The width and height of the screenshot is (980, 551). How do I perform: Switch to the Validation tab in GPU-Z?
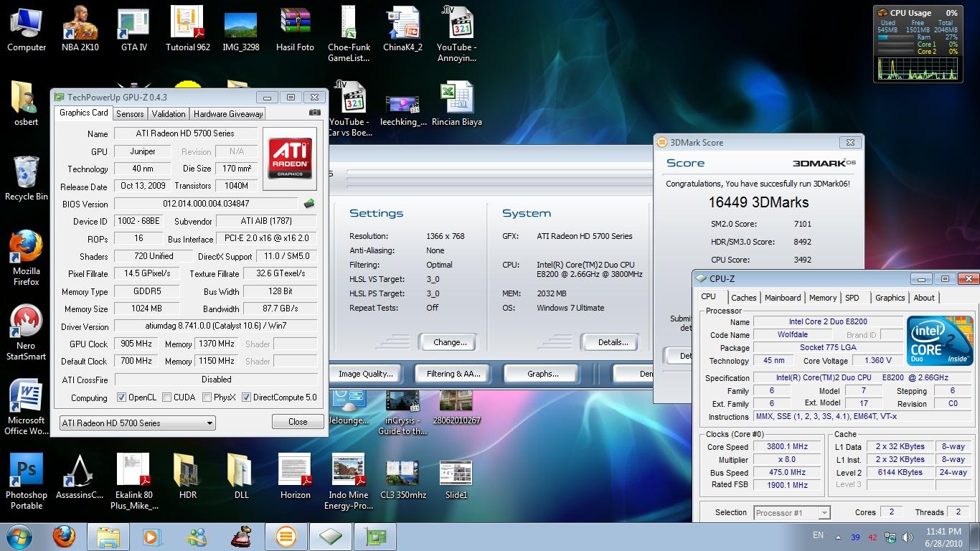169,113
